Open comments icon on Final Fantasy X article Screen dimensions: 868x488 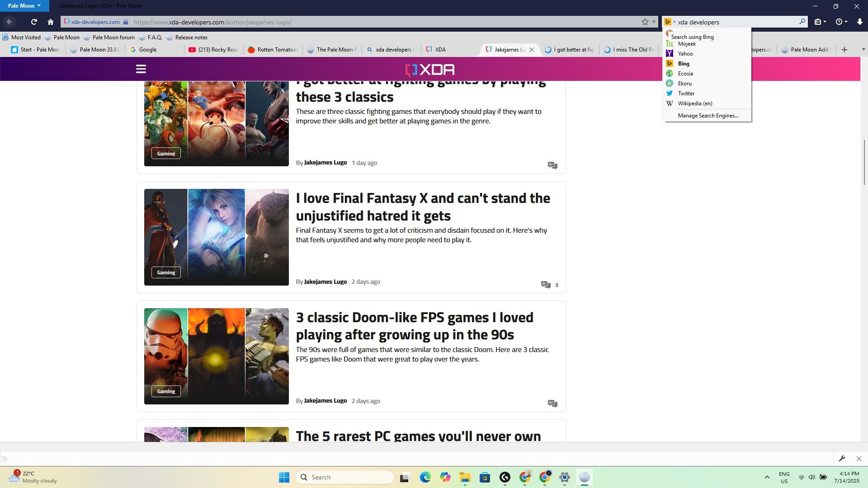coord(545,284)
